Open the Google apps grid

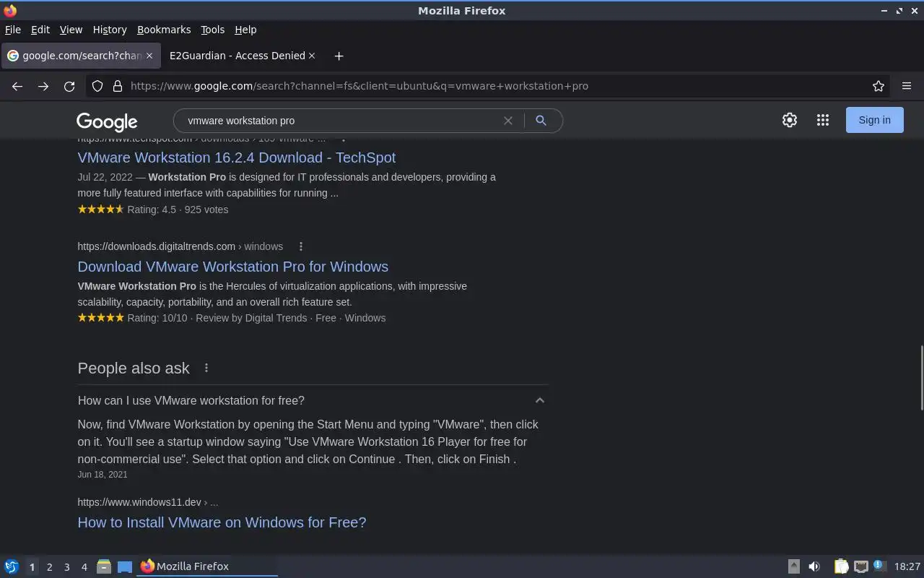(x=823, y=120)
